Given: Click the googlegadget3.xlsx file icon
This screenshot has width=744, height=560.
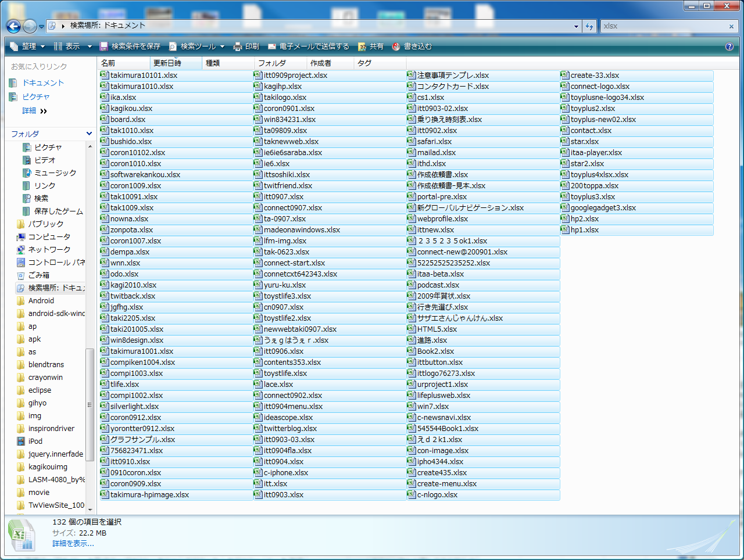Looking at the screenshot, I should pos(565,207).
